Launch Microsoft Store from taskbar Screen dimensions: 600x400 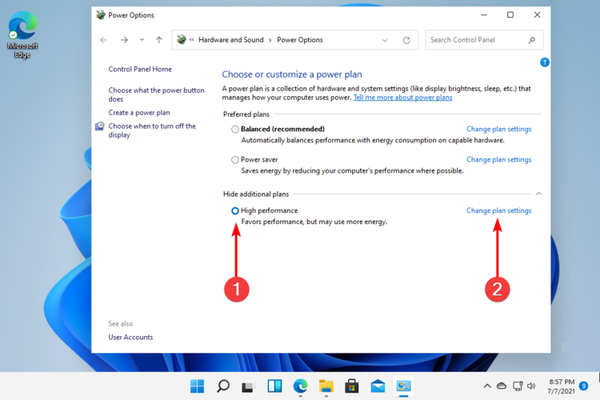pos(353,386)
